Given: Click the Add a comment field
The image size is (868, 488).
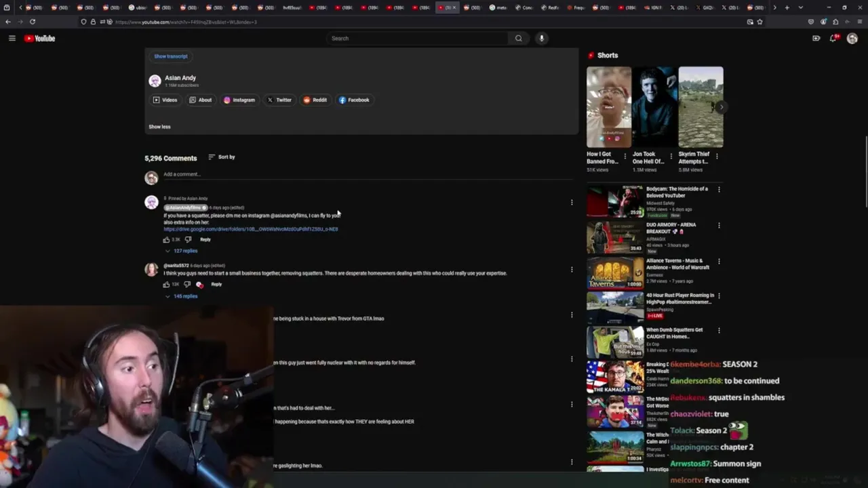Looking at the screenshot, I should click(368, 175).
